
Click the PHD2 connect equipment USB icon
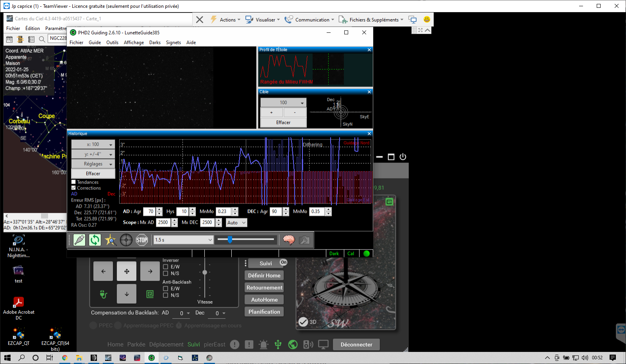[x=79, y=240]
